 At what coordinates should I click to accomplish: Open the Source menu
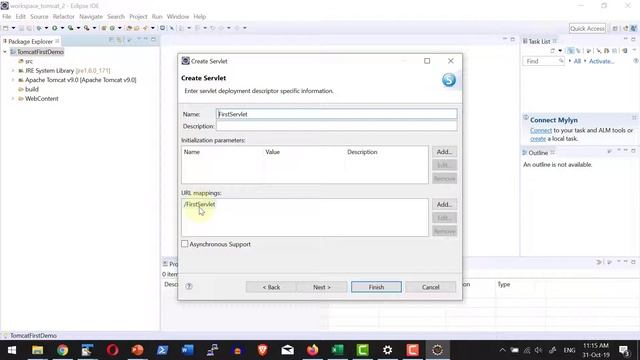click(39, 16)
